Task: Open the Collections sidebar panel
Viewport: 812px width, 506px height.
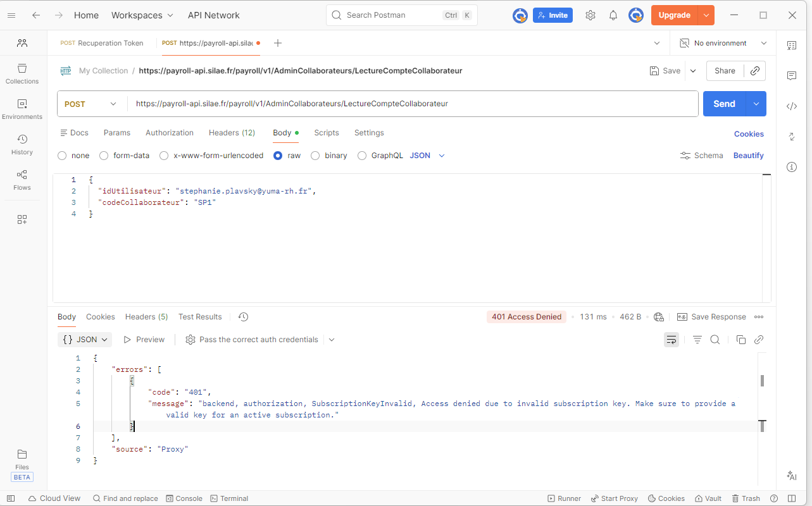Action: 22,73
